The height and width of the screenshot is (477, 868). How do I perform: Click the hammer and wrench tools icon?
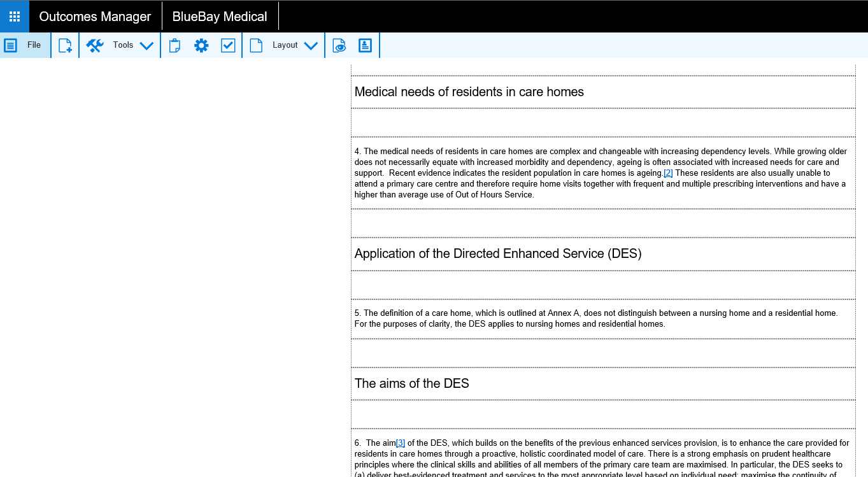point(95,45)
